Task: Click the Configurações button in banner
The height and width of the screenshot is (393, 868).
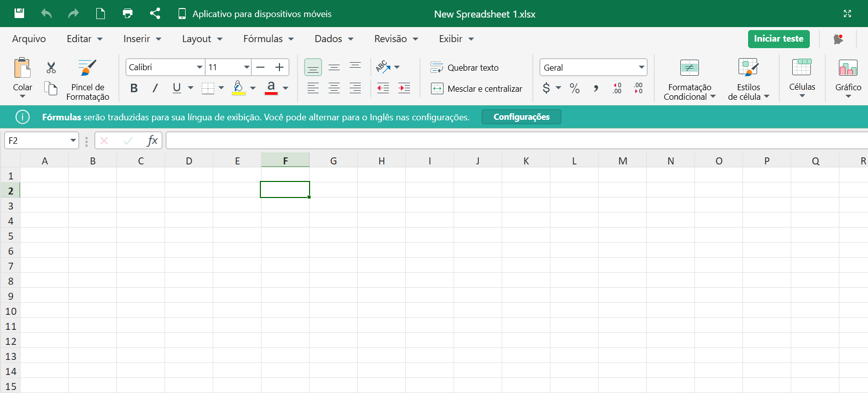Action: pos(522,117)
